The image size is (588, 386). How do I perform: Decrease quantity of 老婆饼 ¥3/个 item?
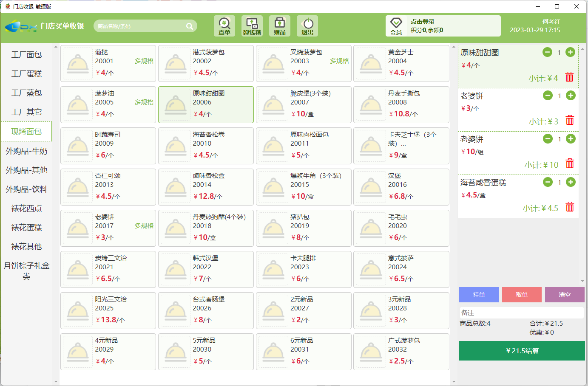548,96
